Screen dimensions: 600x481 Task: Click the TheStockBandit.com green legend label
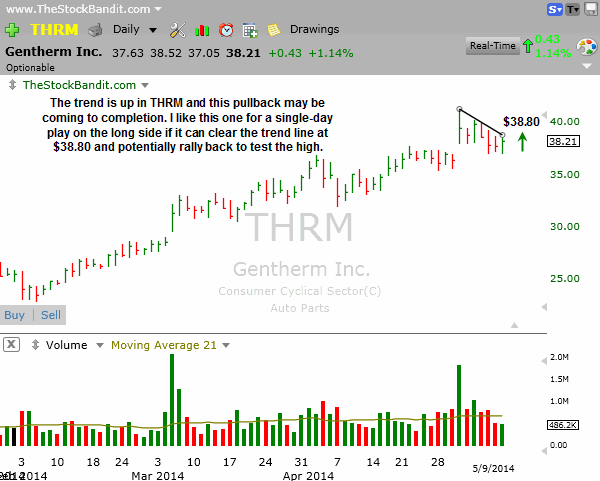tap(79, 85)
